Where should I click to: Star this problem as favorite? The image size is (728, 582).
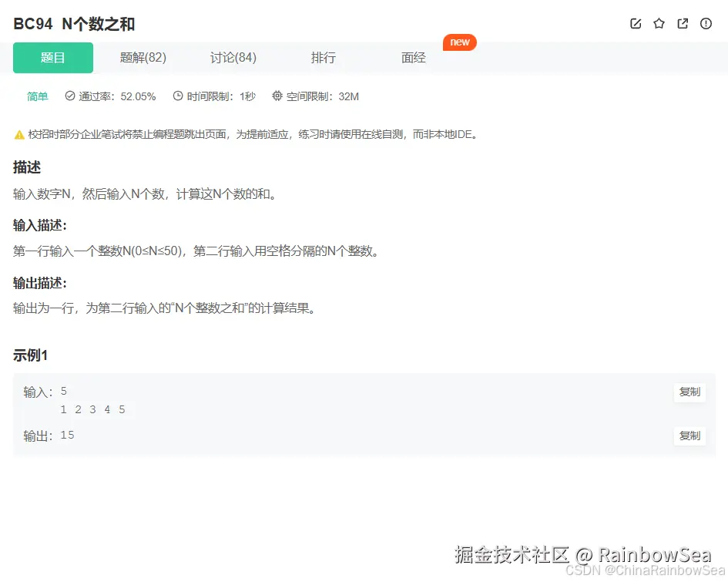tap(659, 24)
